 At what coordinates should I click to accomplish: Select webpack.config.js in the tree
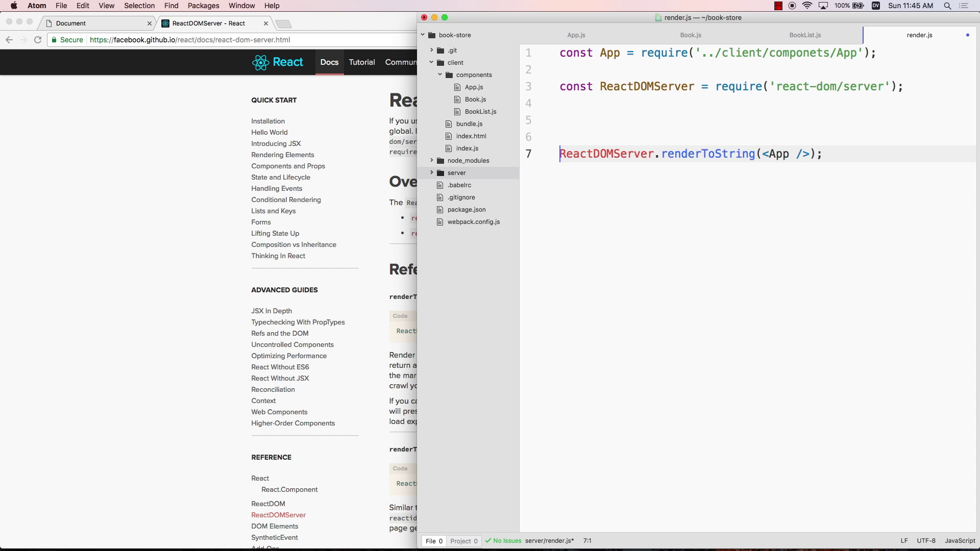474,222
